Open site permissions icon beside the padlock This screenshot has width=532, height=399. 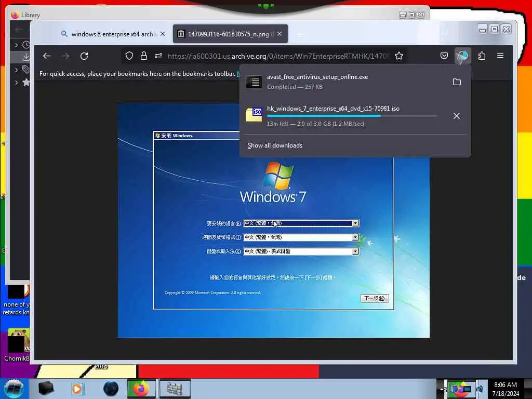point(158,56)
